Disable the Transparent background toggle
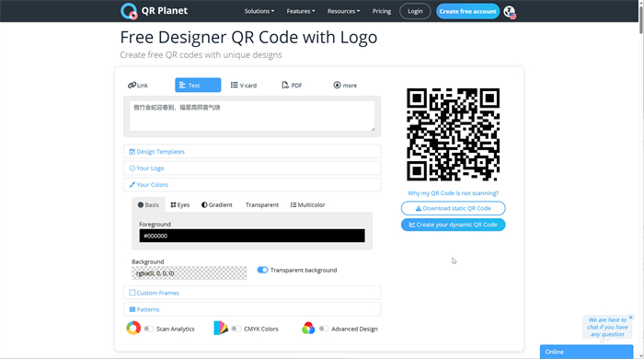 262,270
